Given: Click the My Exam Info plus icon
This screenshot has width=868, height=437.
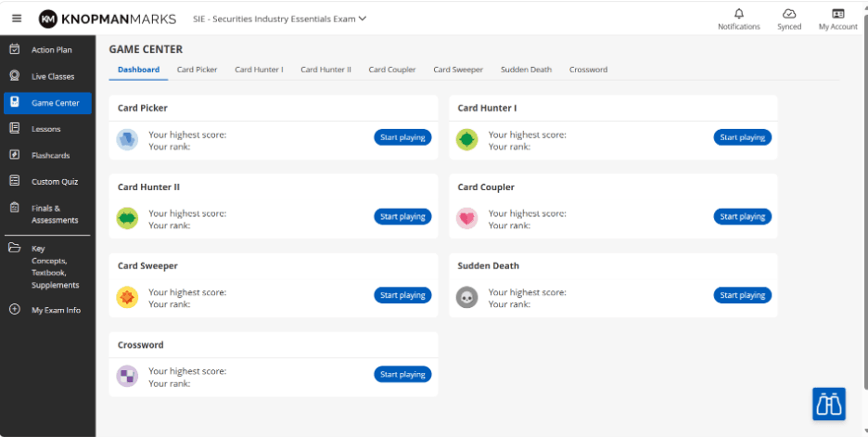Looking at the screenshot, I should pos(15,310).
